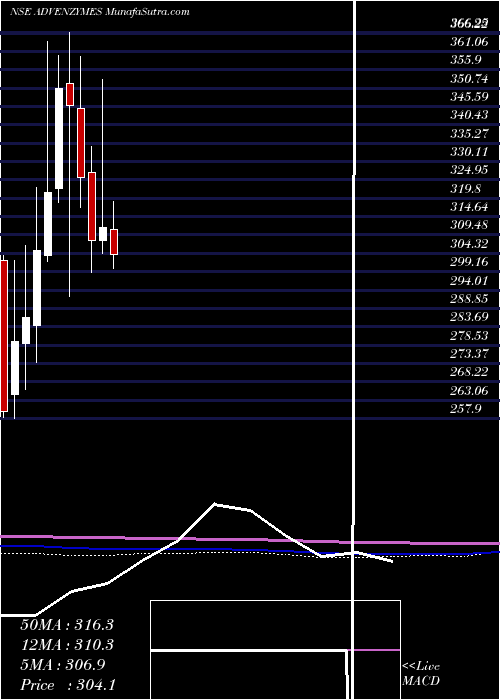
Task: Select the 304.32 price axis label
Action: pyautogui.click(x=470, y=244)
